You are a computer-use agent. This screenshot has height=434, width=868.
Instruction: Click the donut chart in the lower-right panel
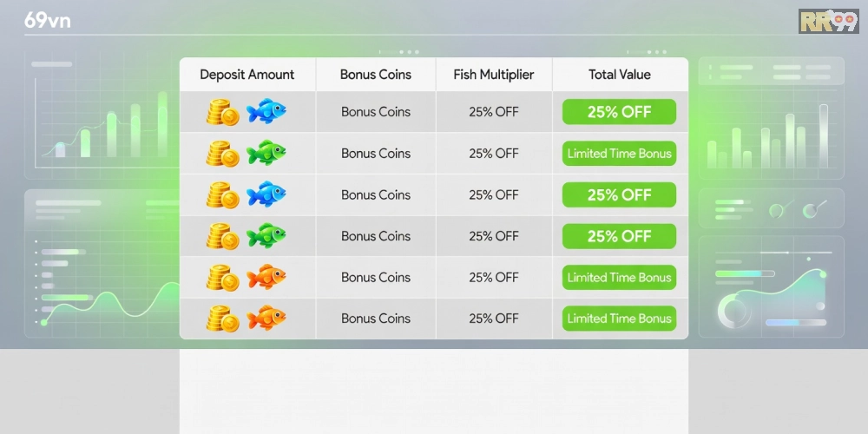click(735, 311)
